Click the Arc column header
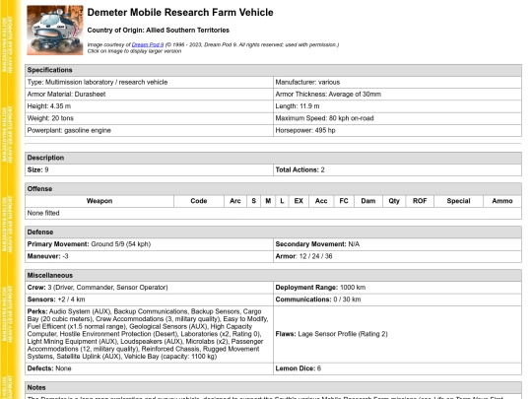Viewport: 532px width, 399px height. pyautogui.click(x=235, y=201)
